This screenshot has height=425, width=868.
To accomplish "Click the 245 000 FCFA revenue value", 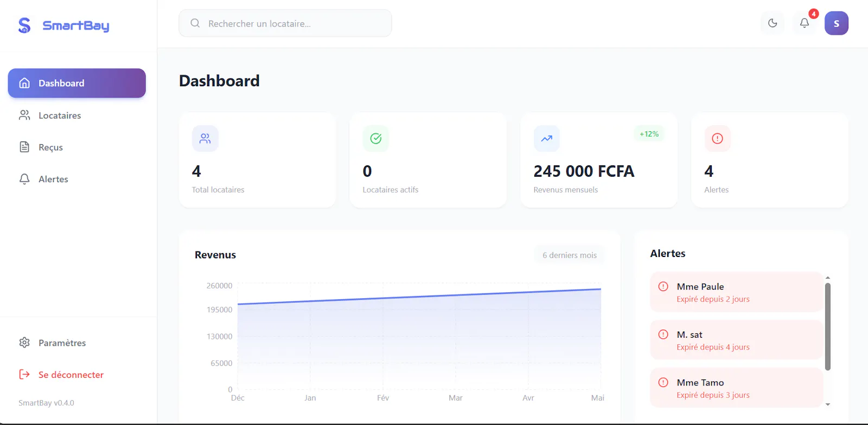I will [x=584, y=171].
